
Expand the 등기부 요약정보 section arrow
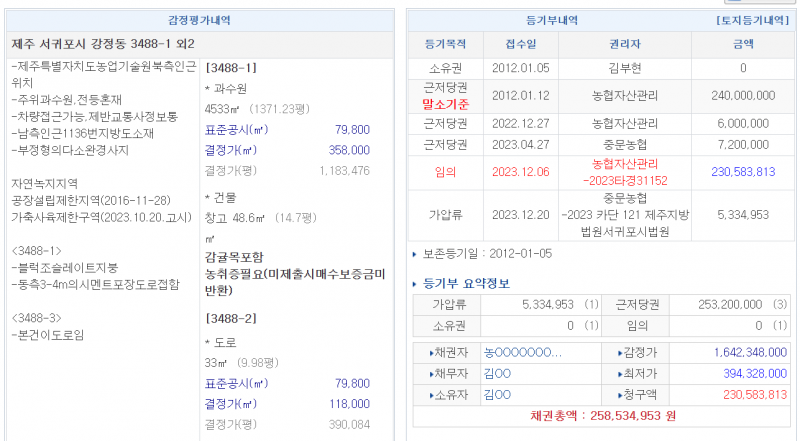416,284
